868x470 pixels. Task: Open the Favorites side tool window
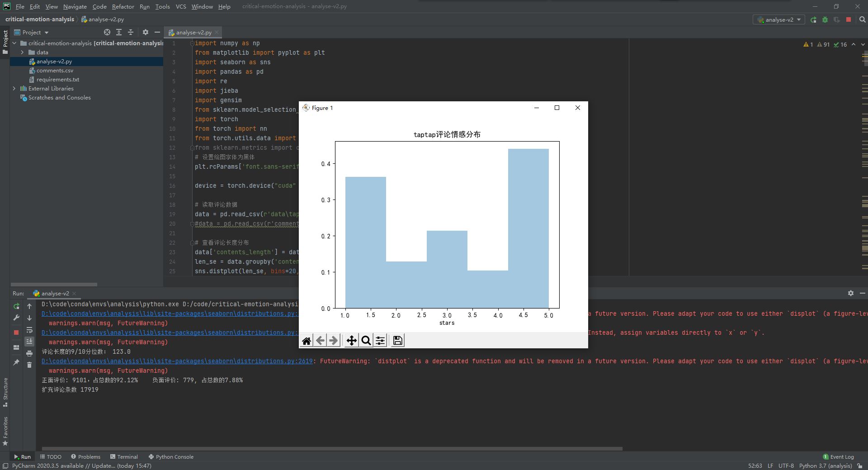click(x=5, y=431)
